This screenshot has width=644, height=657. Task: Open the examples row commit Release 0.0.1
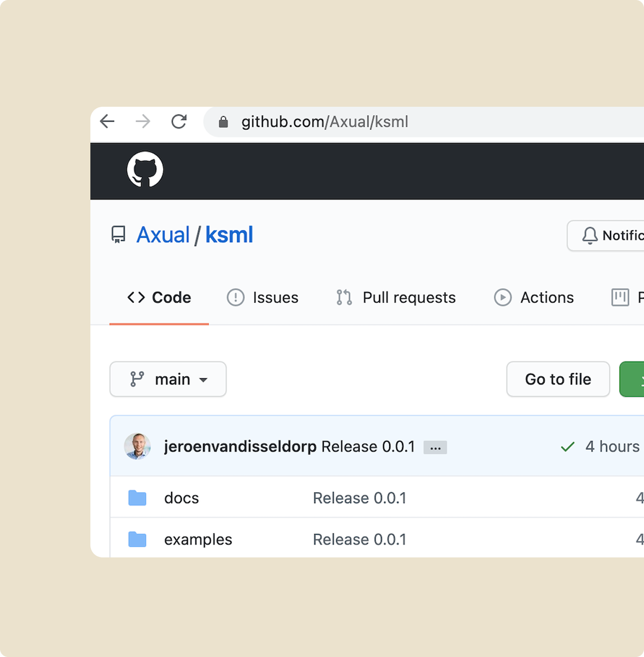coord(359,540)
